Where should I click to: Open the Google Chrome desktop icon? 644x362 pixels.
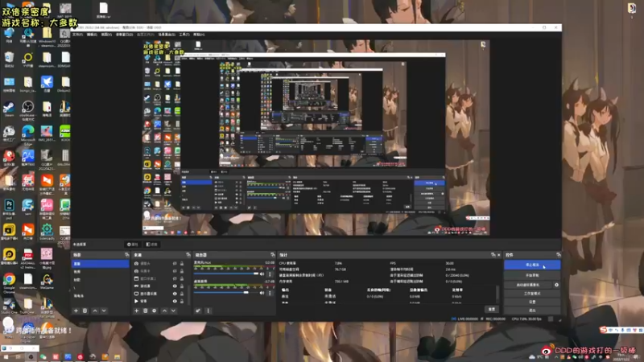point(9,282)
